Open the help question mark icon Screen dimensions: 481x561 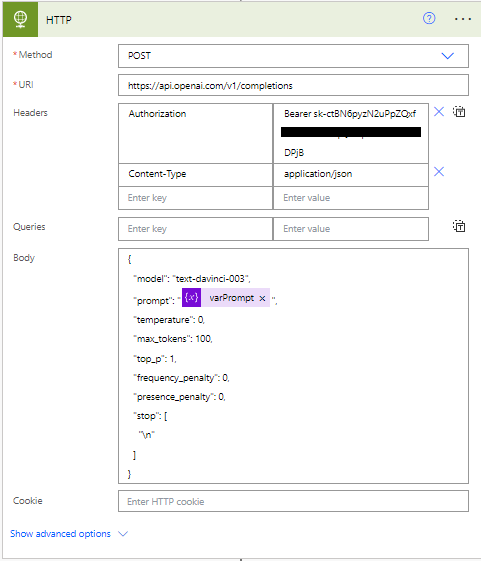429,18
